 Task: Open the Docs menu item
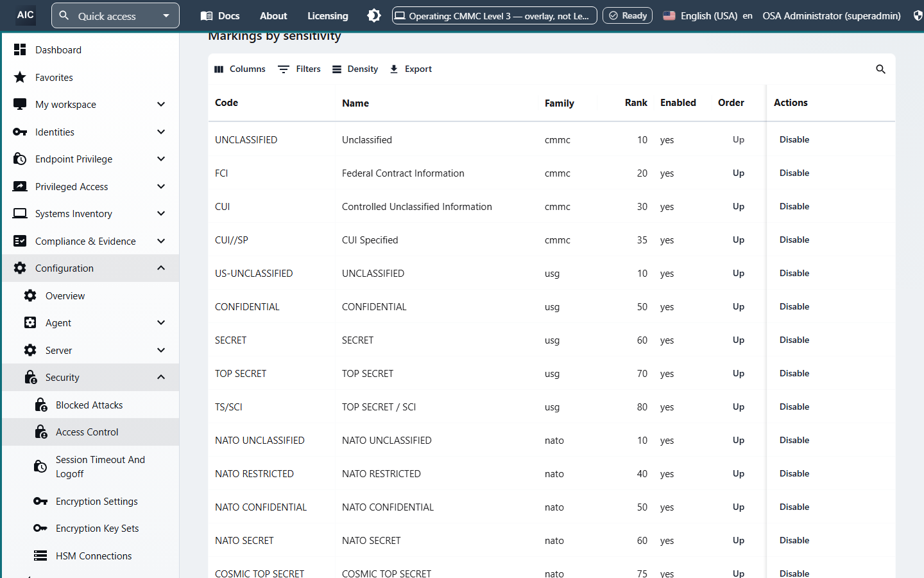(220, 15)
